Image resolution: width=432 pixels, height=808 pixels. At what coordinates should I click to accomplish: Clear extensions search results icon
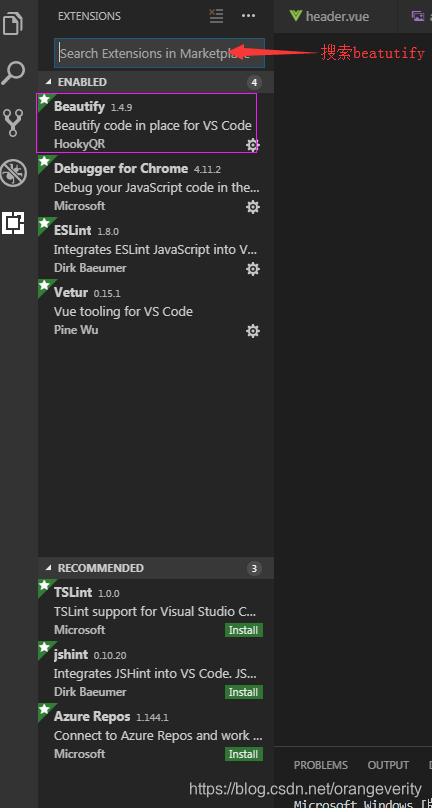[217, 16]
